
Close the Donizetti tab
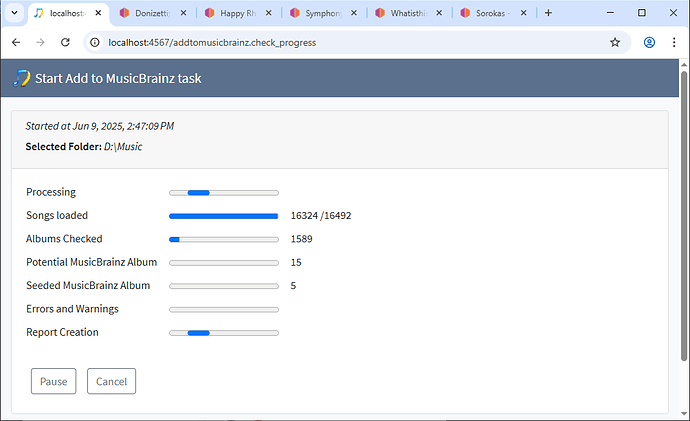[x=183, y=13]
